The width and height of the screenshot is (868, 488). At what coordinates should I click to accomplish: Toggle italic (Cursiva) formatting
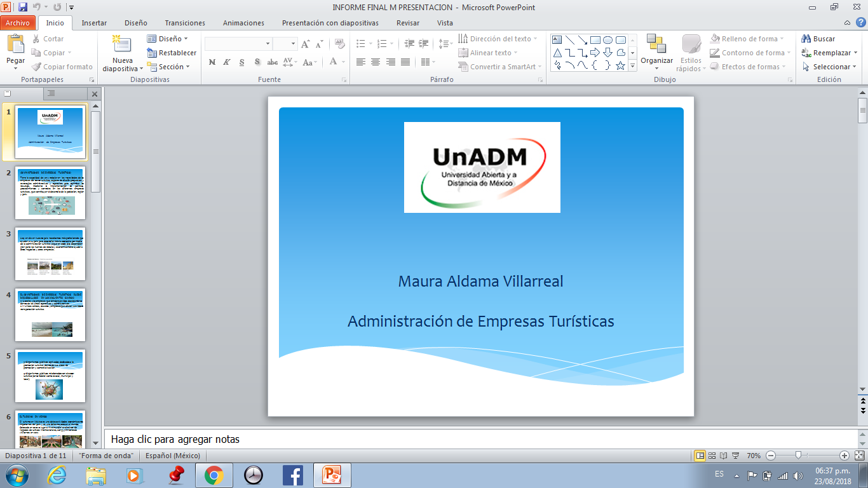coord(226,63)
